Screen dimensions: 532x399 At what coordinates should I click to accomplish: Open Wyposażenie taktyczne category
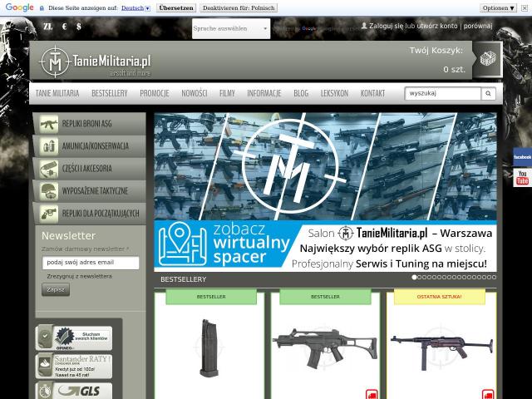(x=90, y=191)
